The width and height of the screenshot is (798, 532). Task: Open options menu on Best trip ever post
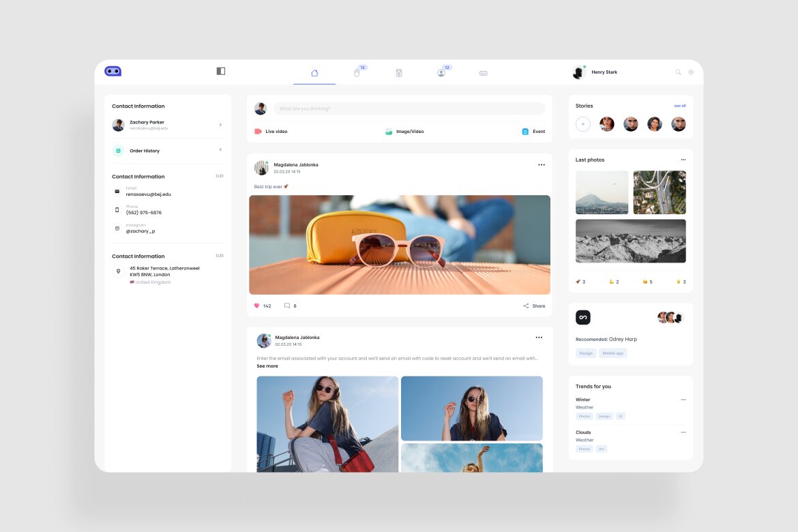pyautogui.click(x=542, y=165)
